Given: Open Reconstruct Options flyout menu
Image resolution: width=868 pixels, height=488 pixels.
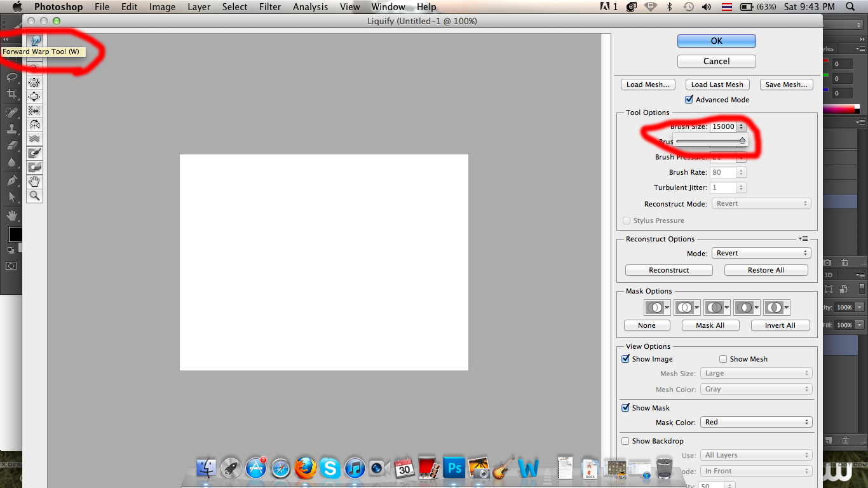Looking at the screenshot, I should click(x=803, y=239).
